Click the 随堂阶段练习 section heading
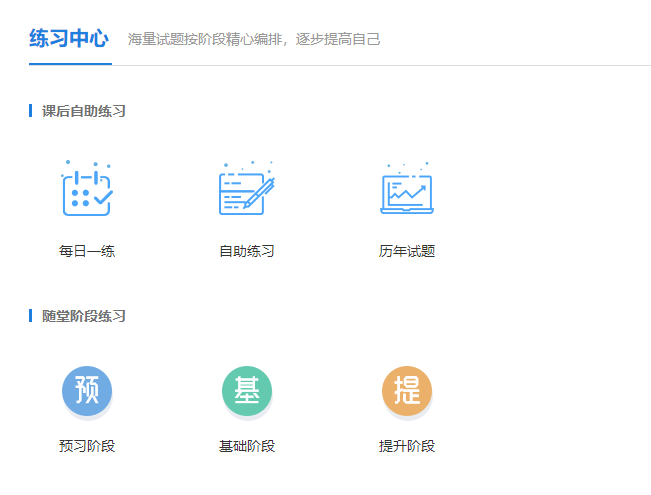Screen dimensions: 651x495 pyautogui.click(x=84, y=316)
